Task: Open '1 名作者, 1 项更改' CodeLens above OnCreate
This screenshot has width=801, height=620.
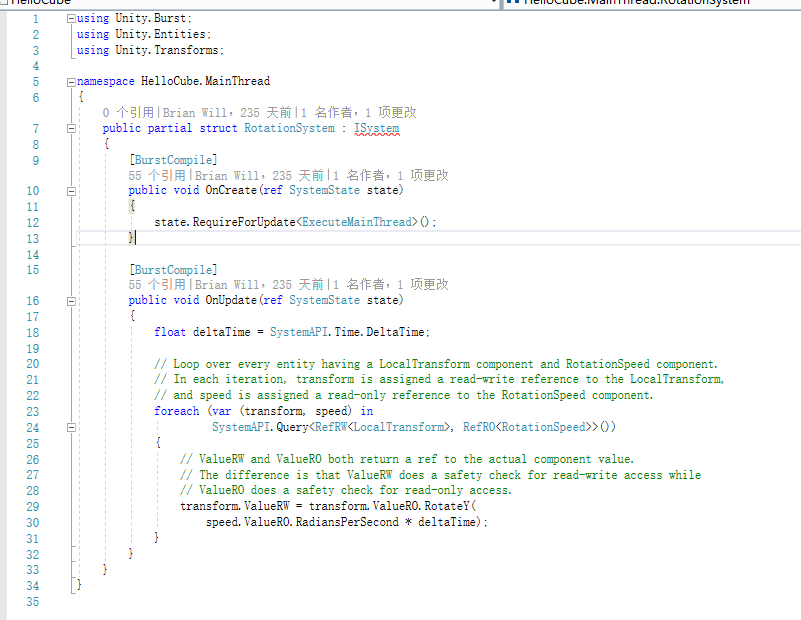Action: [x=391, y=176]
